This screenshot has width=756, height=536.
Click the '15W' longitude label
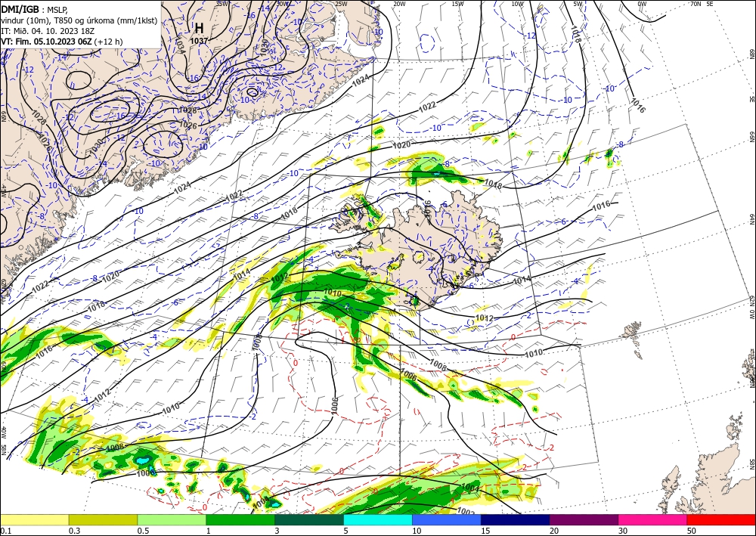point(457,4)
